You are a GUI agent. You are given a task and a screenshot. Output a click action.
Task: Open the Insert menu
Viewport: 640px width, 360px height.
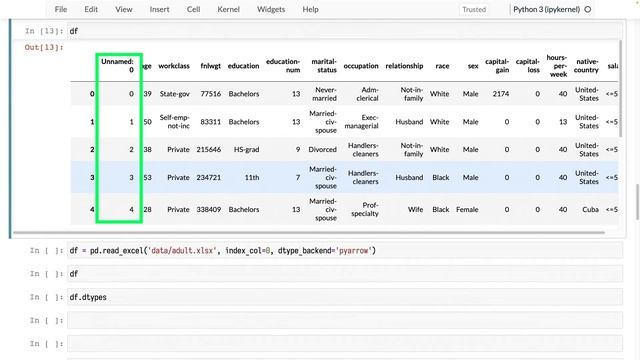[x=159, y=9]
